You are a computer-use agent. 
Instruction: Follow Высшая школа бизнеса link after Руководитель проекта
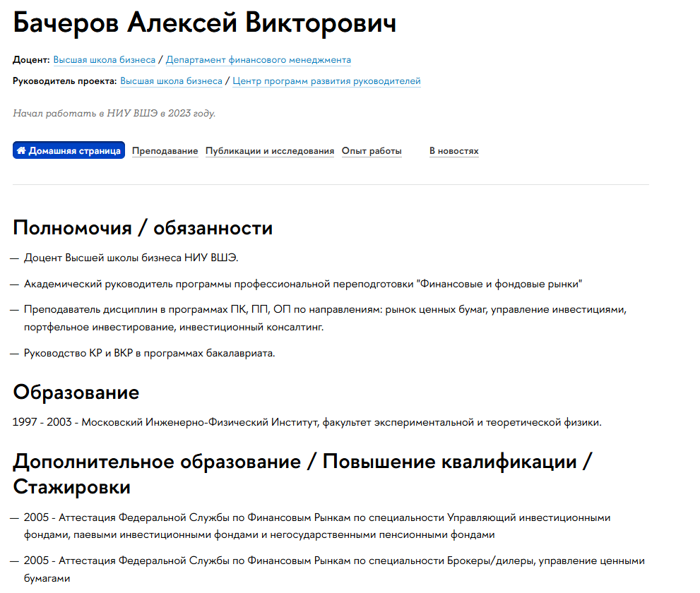pos(171,81)
